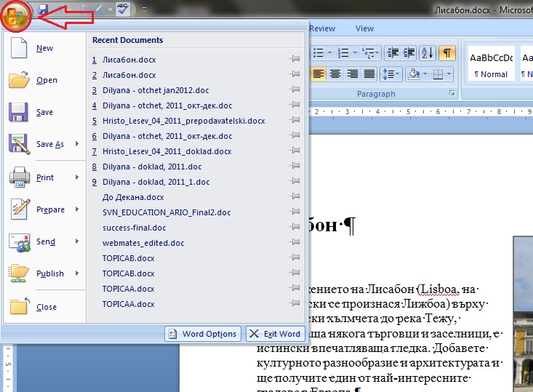Increase the paragraph indent

(409, 52)
